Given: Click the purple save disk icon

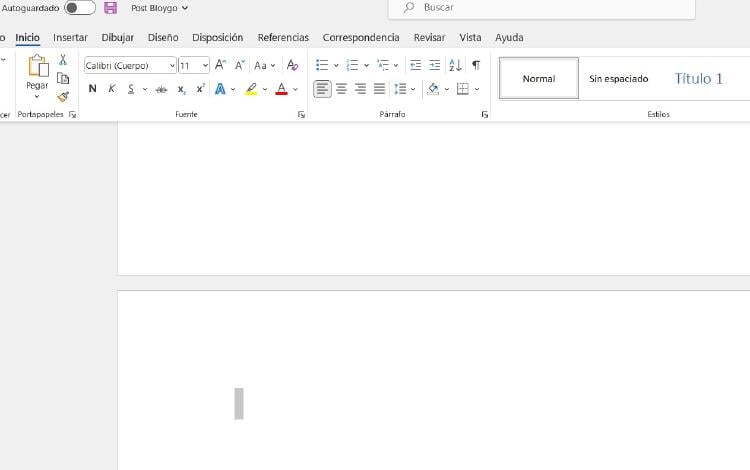Looking at the screenshot, I should pos(110,7).
